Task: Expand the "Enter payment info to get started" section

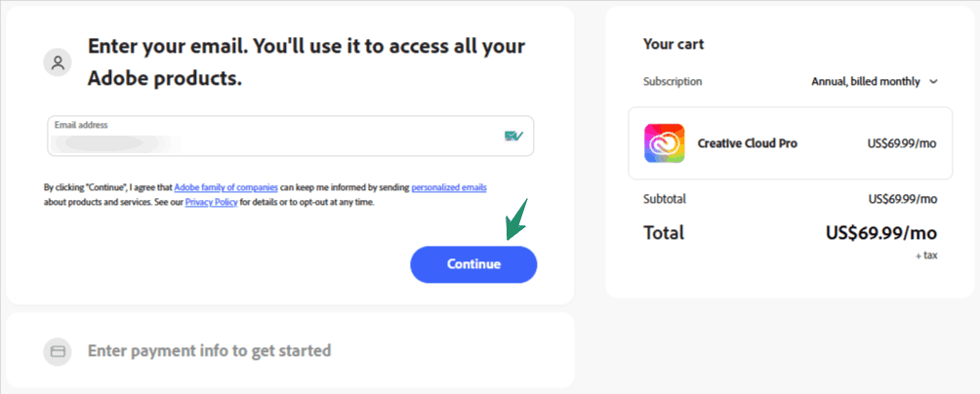Action: (209, 350)
